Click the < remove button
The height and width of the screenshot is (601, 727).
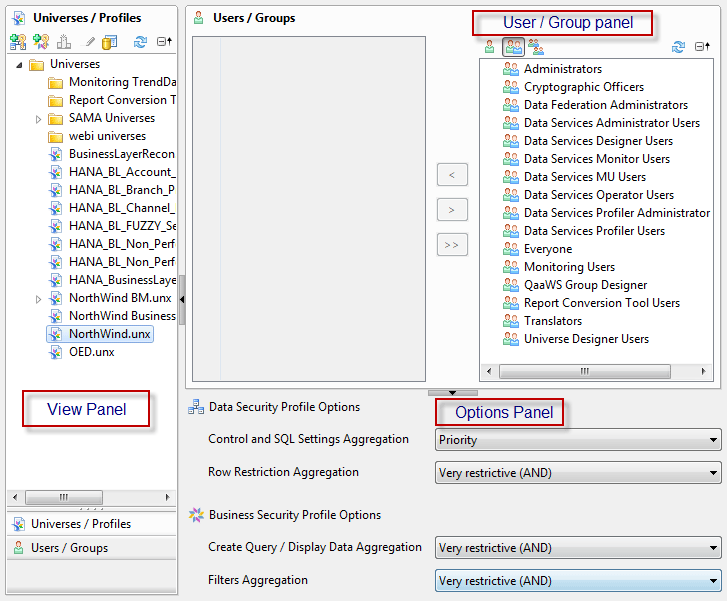tap(452, 175)
